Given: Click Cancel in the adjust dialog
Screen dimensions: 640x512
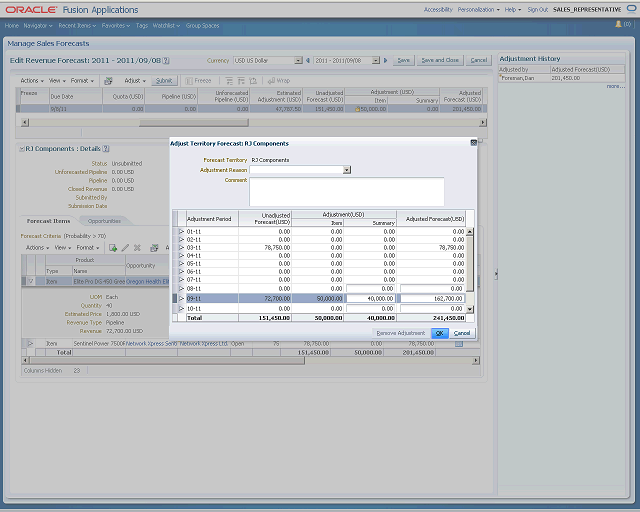Looking at the screenshot, I should point(462,333).
